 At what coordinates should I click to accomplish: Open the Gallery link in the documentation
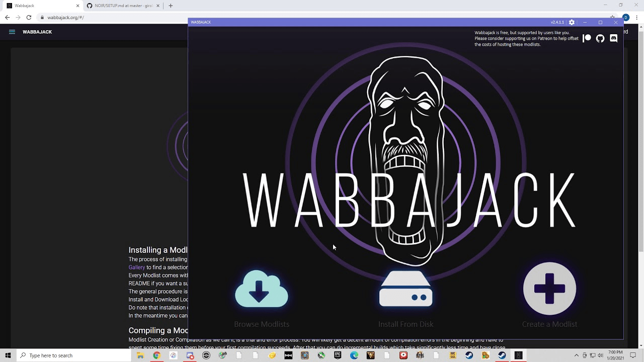[x=136, y=267]
